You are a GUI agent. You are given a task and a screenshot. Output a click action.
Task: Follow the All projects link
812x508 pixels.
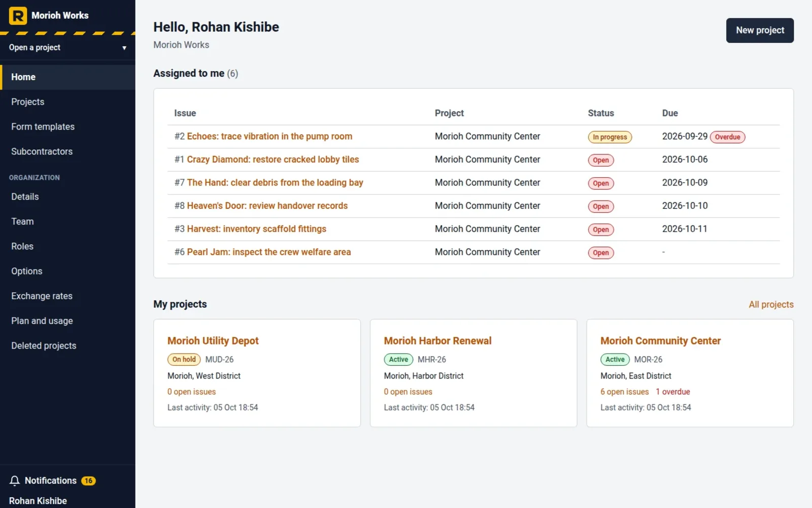[x=771, y=304]
